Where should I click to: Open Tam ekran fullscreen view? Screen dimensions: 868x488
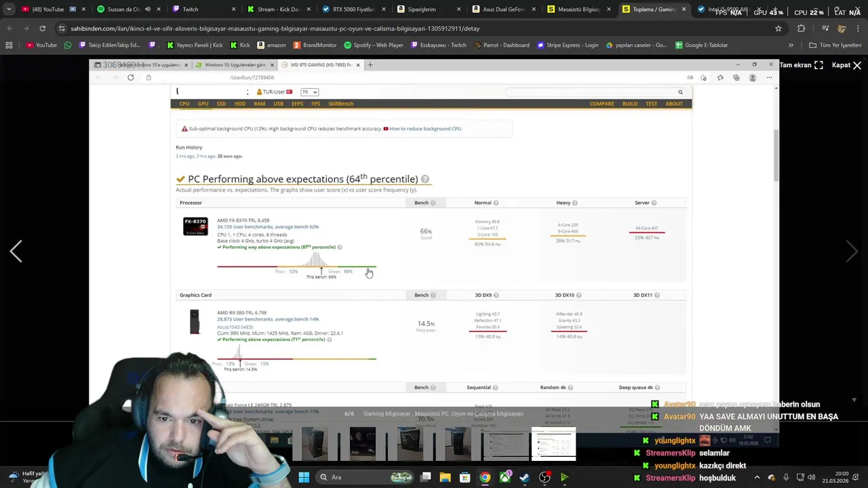(x=801, y=65)
